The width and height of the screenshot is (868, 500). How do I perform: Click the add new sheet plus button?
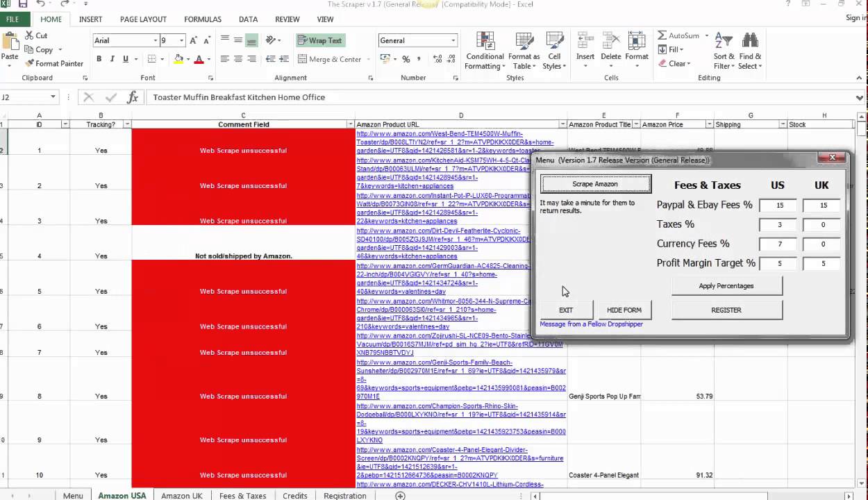pyautogui.click(x=400, y=496)
